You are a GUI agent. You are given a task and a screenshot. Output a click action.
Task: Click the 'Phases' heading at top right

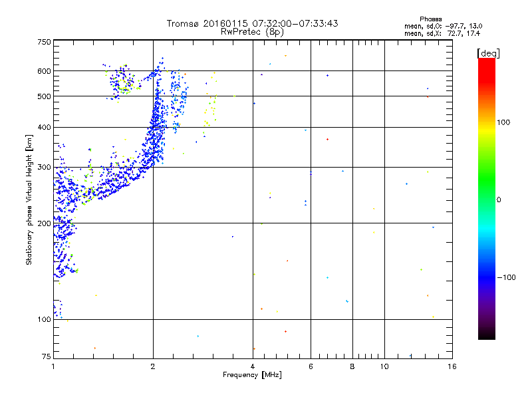(x=430, y=19)
